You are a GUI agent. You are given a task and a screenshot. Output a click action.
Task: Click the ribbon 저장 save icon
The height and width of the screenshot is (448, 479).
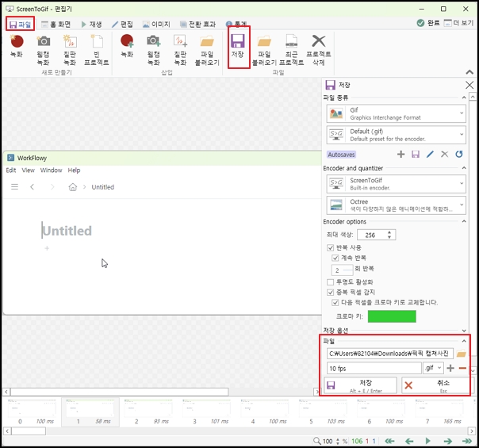point(238,46)
